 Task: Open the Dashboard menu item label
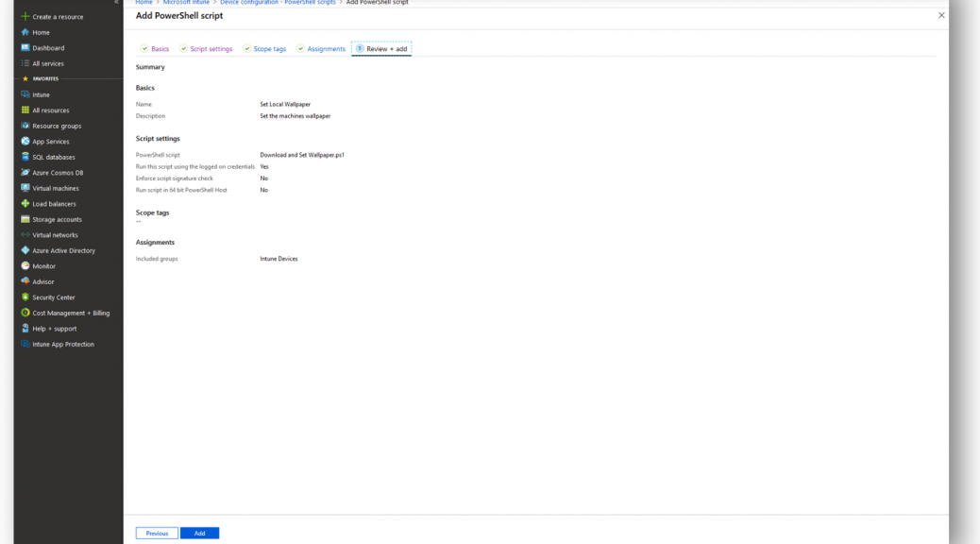click(x=48, y=48)
